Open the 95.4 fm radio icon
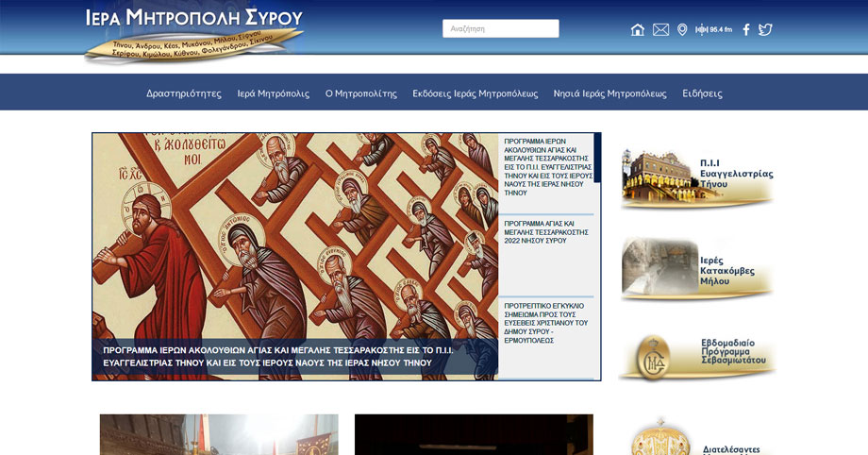The width and height of the screenshot is (868, 455). [713, 30]
